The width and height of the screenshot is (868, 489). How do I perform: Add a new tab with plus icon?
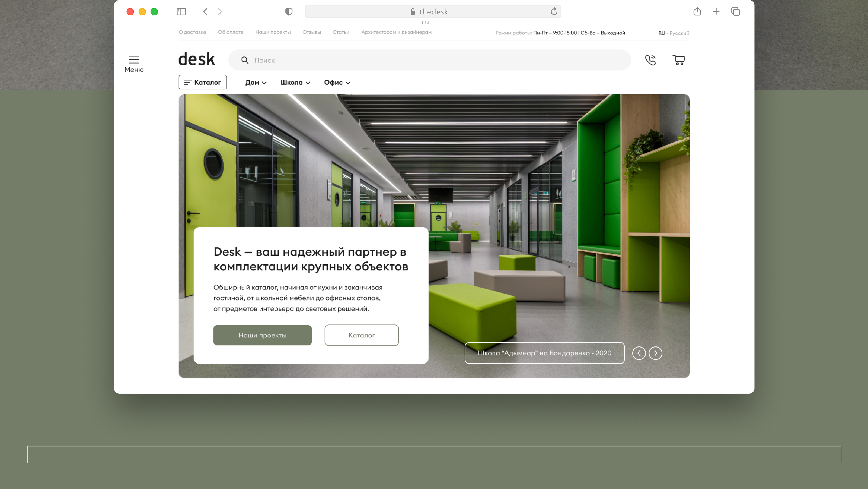pos(716,12)
